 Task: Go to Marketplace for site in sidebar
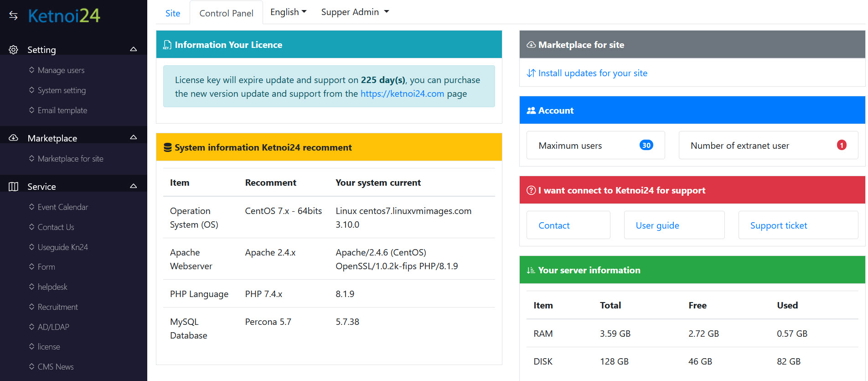tap(71, 159)
